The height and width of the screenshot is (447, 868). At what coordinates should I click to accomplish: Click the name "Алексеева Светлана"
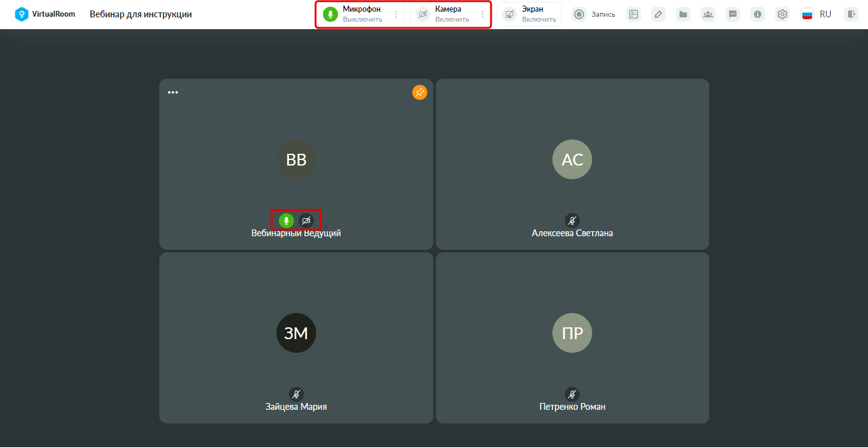572,234
